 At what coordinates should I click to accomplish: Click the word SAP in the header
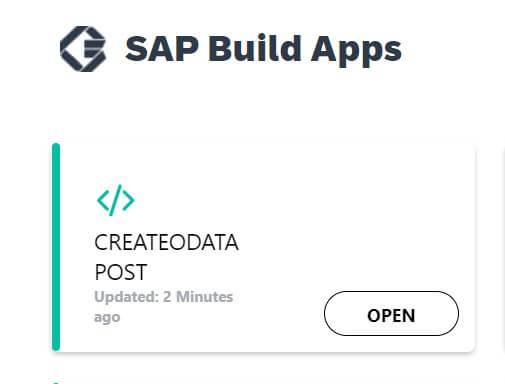point(162,49)
